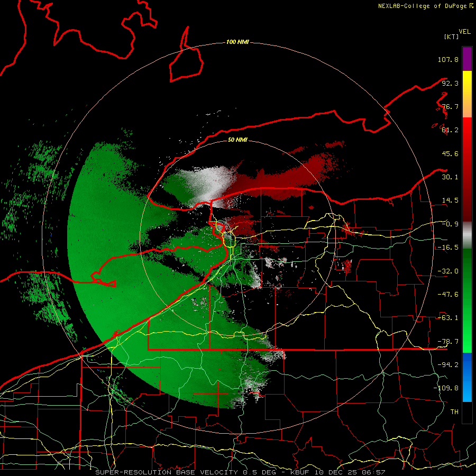Click the 107.8 velocity scale value
This screenshot has height=476, width=476.
[448, 59]
